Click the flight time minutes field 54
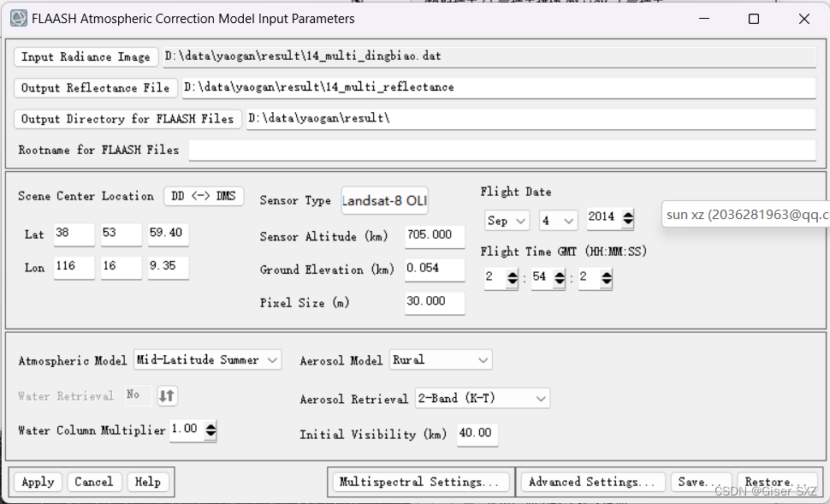This screenshot has width=830, height=504. (x=542, y=278)
